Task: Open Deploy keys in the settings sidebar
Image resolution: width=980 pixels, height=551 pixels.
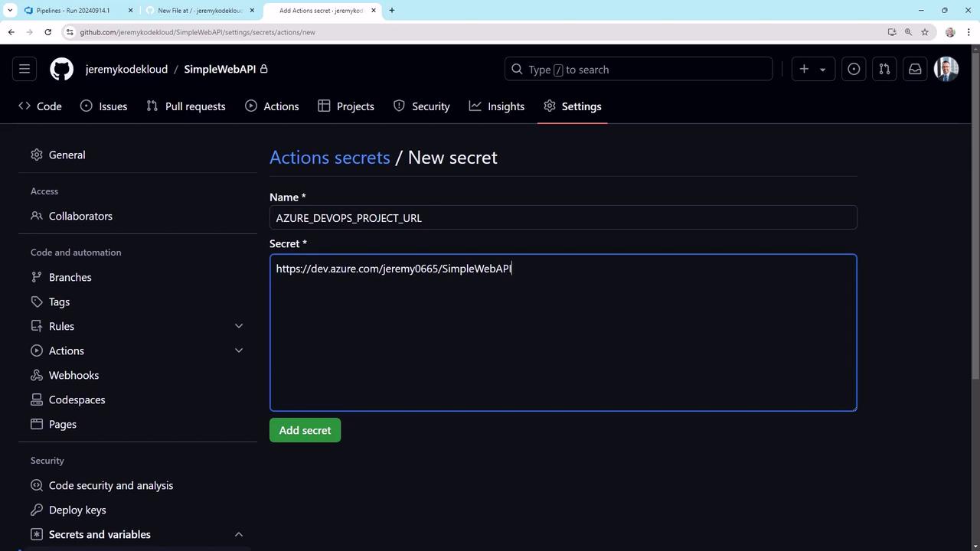Action: tap(138, 510)
